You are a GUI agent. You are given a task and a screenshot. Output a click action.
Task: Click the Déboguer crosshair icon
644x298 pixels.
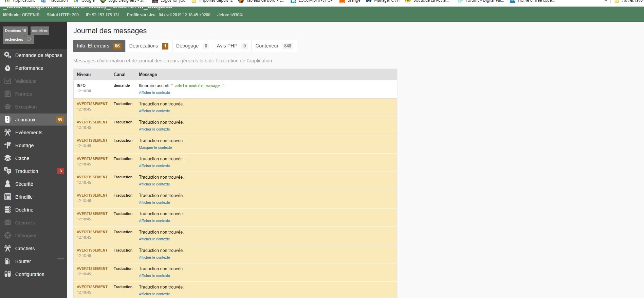pyautogui.click(x=7, y=235)
